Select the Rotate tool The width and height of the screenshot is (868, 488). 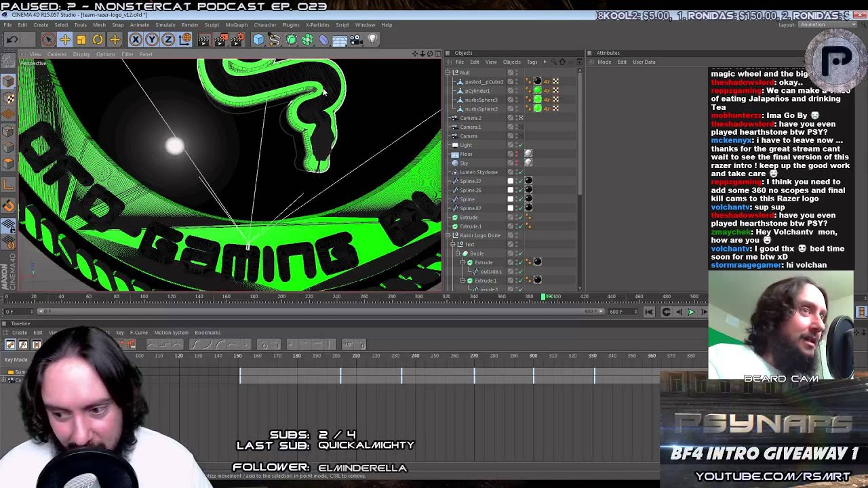(98, 40)
